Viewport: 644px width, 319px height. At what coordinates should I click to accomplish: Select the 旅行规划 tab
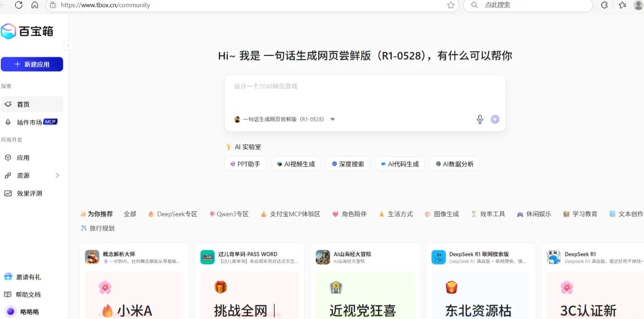click(x=97, y=228)
